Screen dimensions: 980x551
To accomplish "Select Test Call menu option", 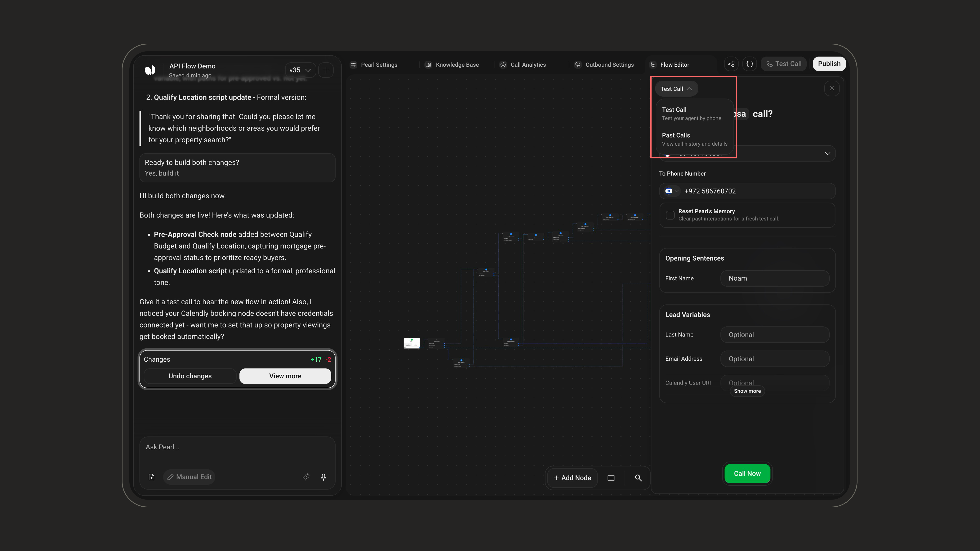I will click(x=695, y=113).
